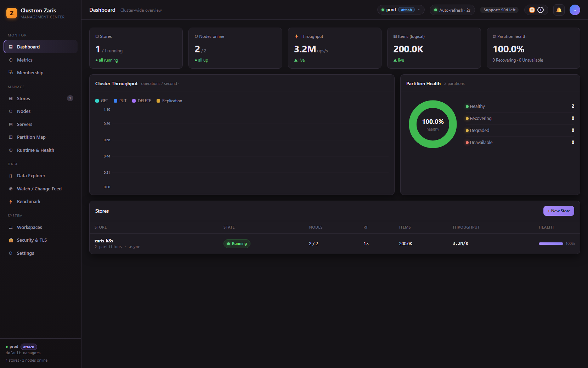Go to the Membership page
The height and width of the screenshot is (368, 588).
click(x=41, y=73)
